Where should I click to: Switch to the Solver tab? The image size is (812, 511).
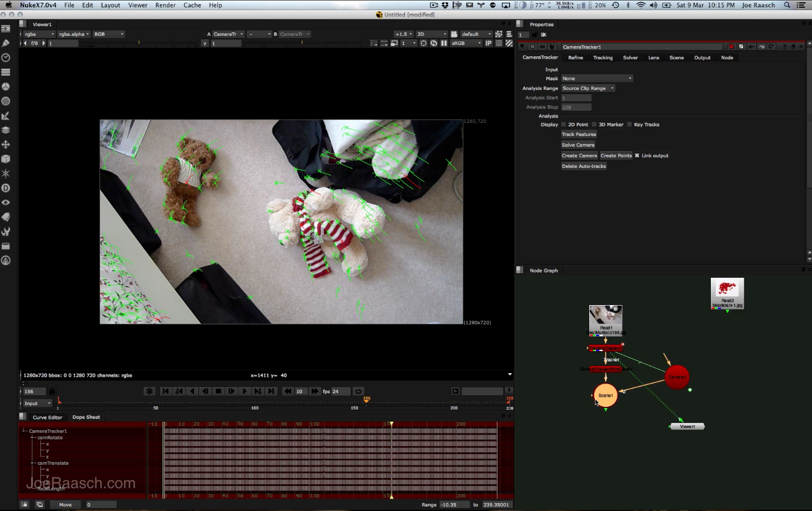pos(630,57)
